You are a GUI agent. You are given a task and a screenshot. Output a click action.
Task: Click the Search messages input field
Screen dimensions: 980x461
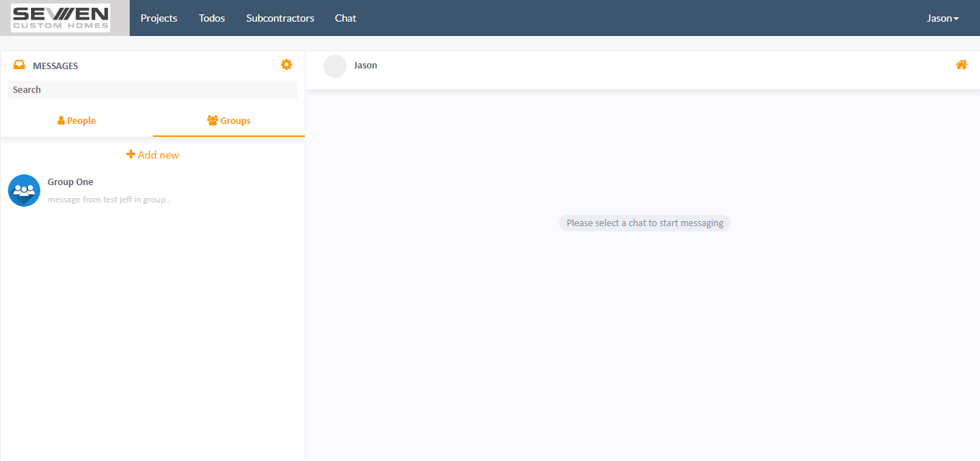[152, 89]
